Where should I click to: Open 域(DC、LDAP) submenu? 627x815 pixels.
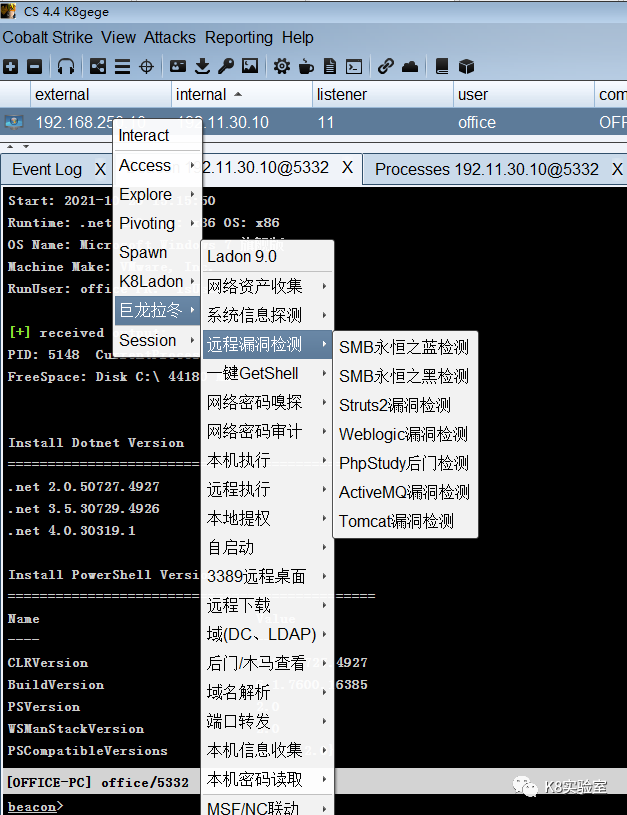click(267, 635)
